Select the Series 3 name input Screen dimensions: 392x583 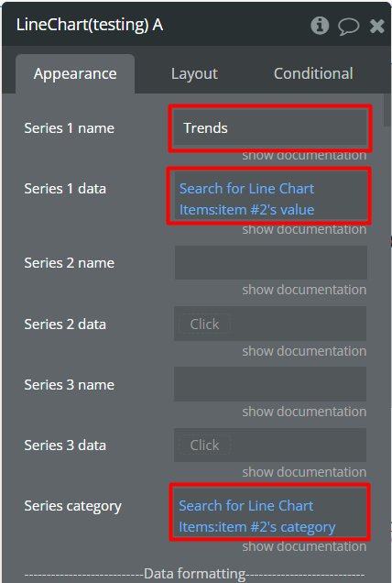pos(270,384)
